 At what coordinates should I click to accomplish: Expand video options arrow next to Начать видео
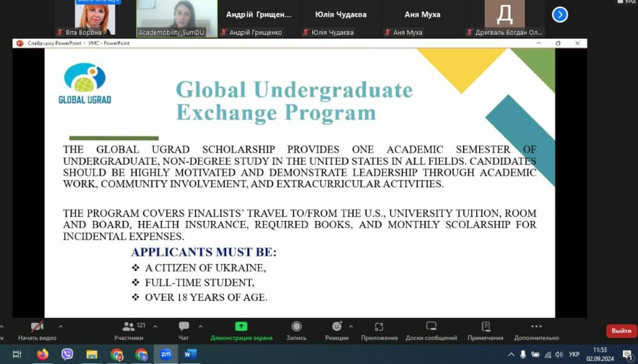point(60,326)
